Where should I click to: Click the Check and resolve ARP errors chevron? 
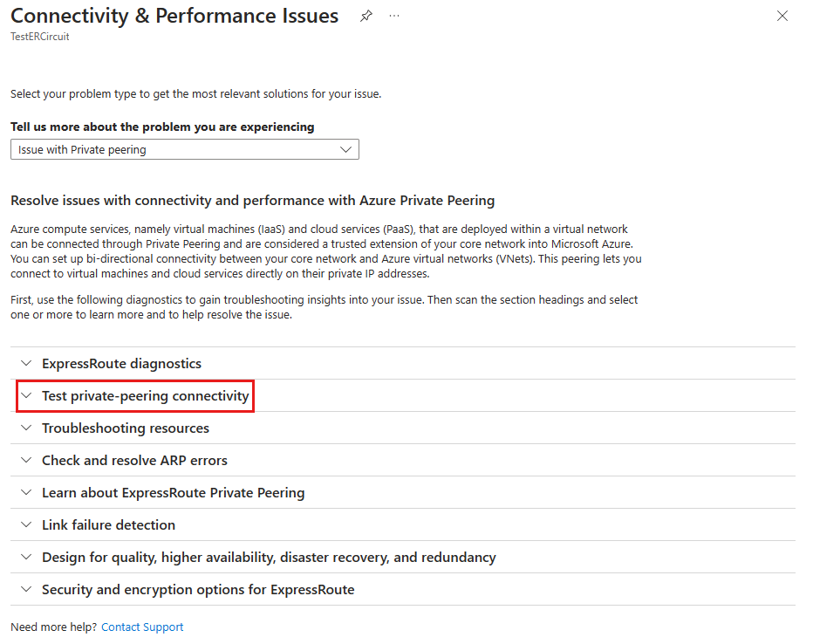point(25,460)
